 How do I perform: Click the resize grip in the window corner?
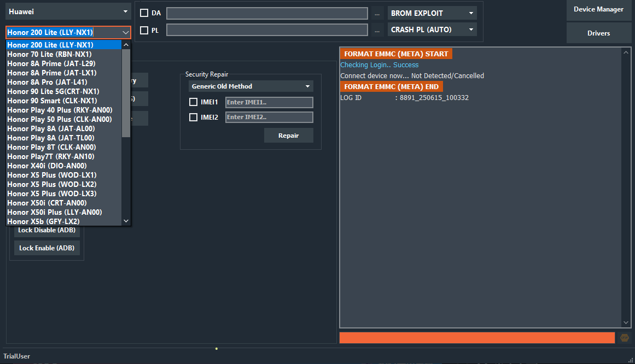point(631,360)
